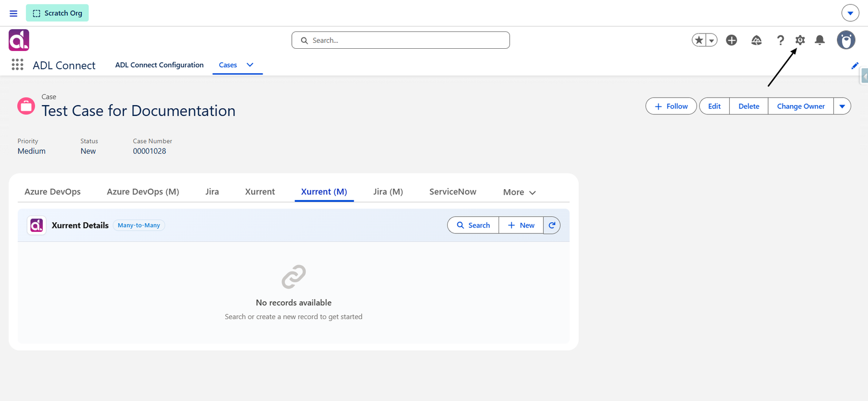Open the Xurrent tab

260,192
